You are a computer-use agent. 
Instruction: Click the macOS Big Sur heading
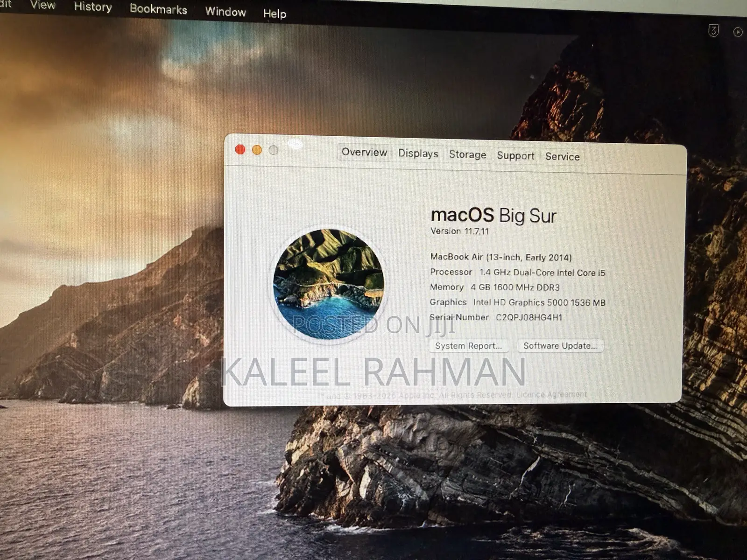click(x=493, y=216)
